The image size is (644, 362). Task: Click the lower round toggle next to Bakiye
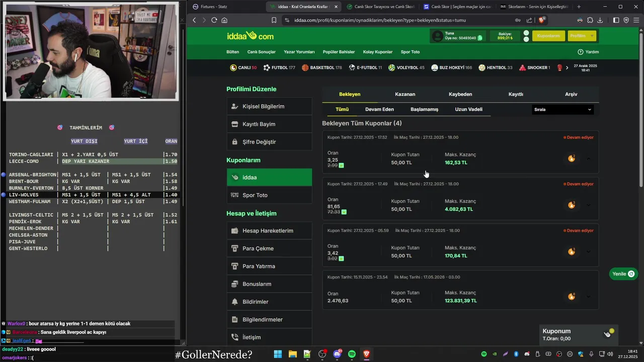pyautogui.click(x=526, y=39)
